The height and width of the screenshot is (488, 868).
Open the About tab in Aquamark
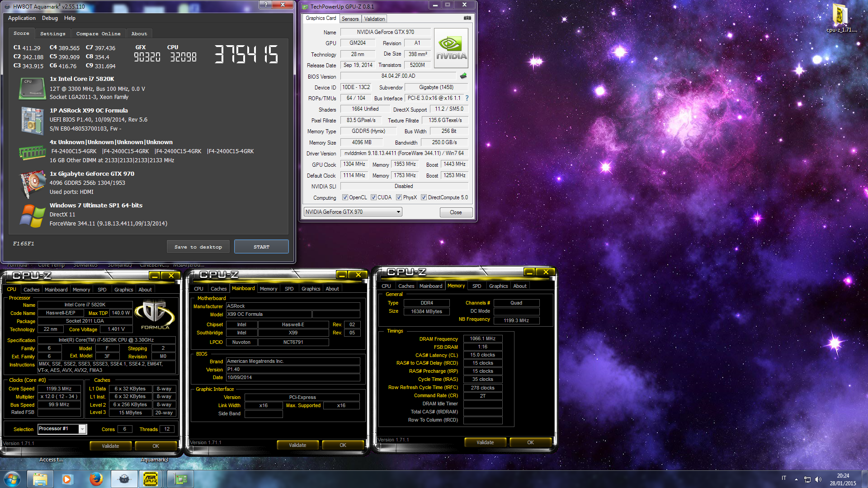(x=139, y=34)
